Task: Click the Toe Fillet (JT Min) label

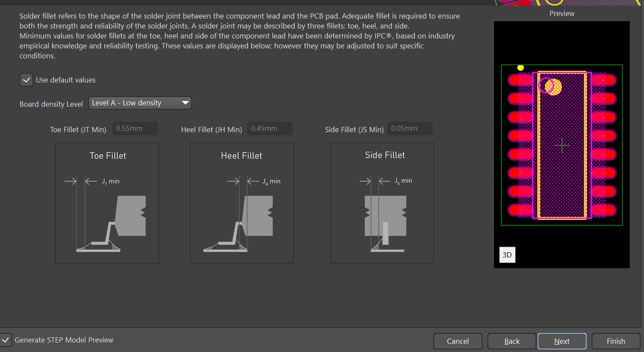Action: pyautogui.click(x=78, y=130)
